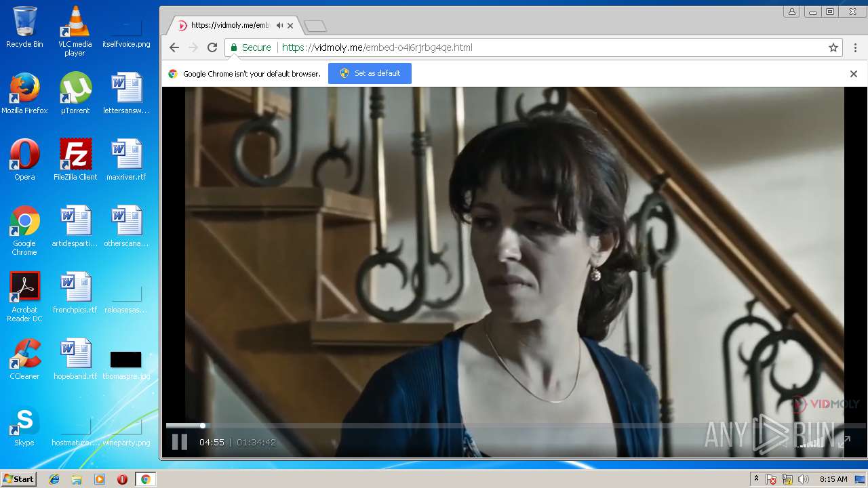The width and height of the screenshot is (868, 488).
Task: Select the thomaspre.jpg image file
Action: tap(126, 365)
